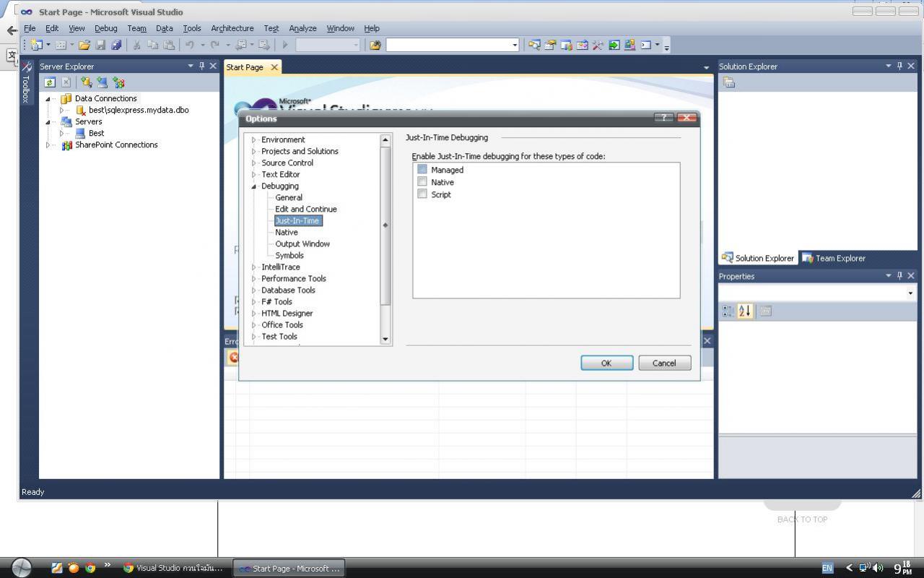Click the Find in Files icon
Image resolution: width=924 pixels, height=578 pixels.
click(375, 45)
